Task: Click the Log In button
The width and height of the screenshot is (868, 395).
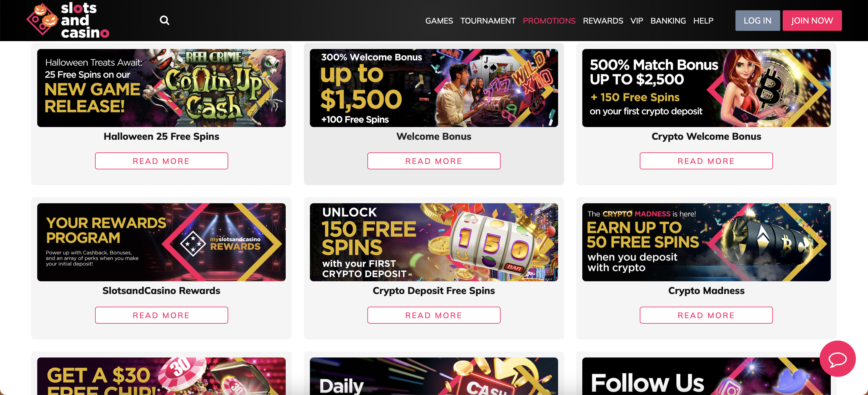Action: coord(758,21)
